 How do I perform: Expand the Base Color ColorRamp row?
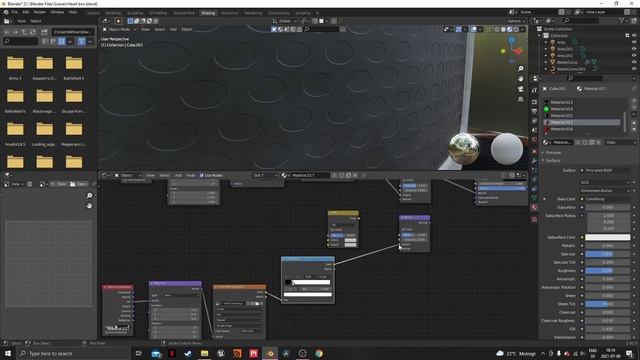coord(544,199)
